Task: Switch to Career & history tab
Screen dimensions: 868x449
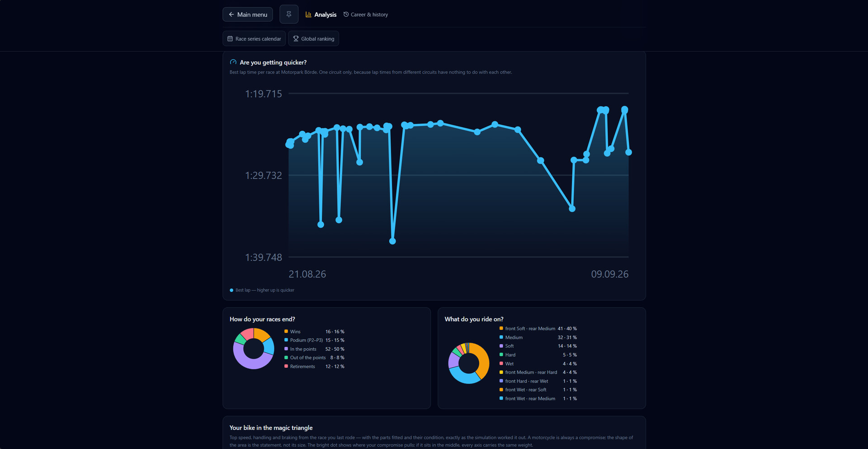Action: 366,14
